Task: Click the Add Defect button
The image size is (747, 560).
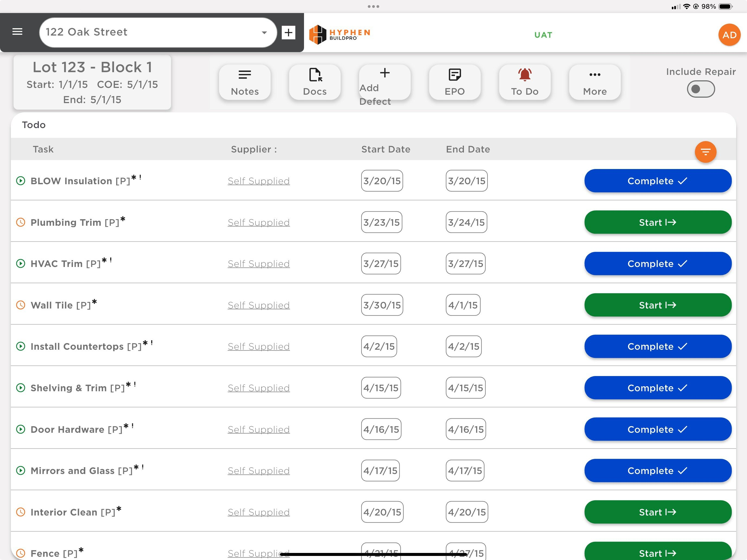Action: (385, 82)
